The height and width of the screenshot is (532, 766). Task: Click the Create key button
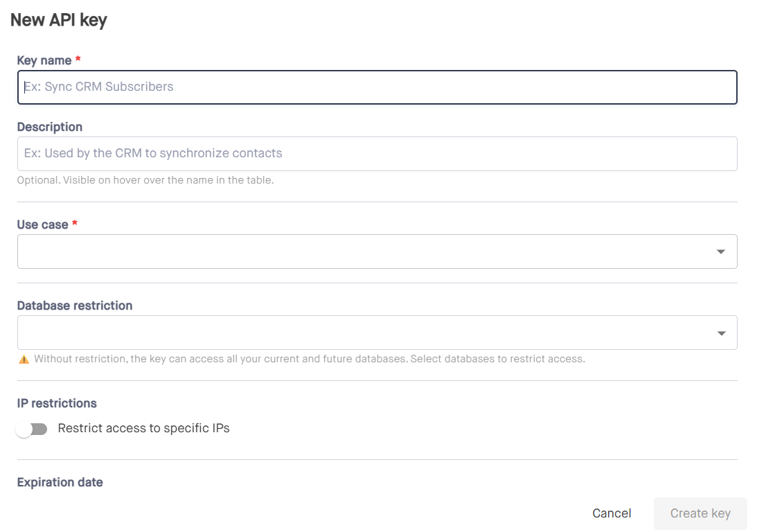click(x=700, y=513)
